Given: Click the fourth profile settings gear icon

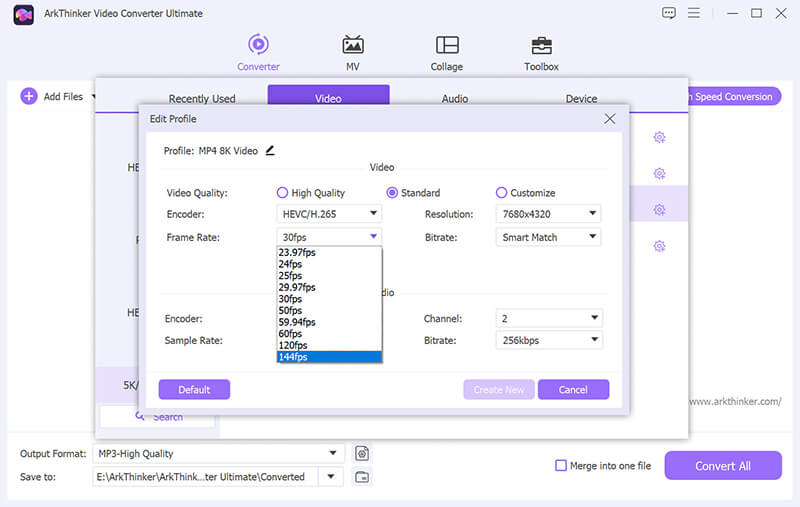Looking at the screenshot, I should [659, 246].
